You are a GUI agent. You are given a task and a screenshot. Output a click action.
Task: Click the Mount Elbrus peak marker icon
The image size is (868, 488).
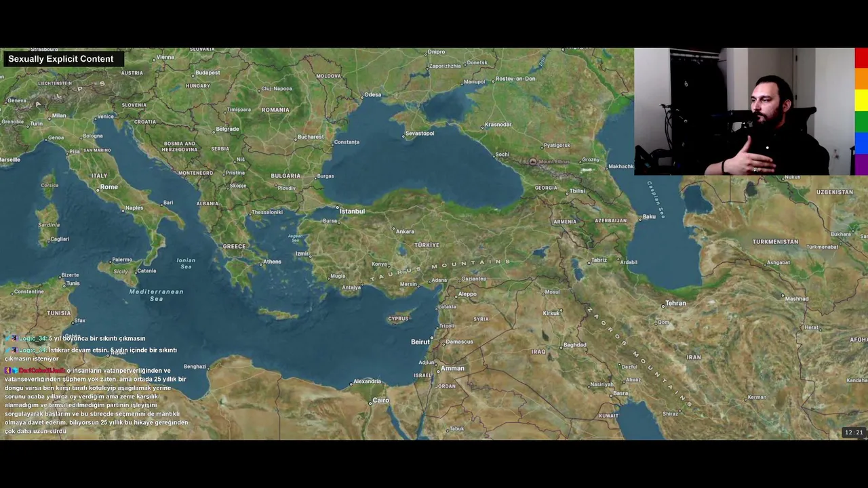[x=533, y=162]
